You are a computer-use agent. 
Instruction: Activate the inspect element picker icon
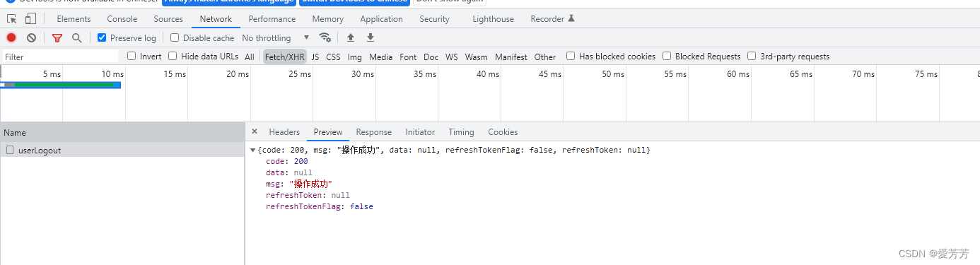tap(12, 19)
